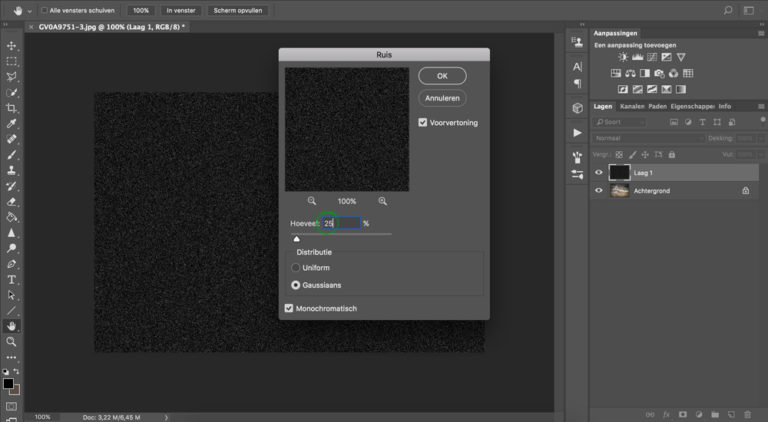Select the Brush tool

(x=11, y=155)
